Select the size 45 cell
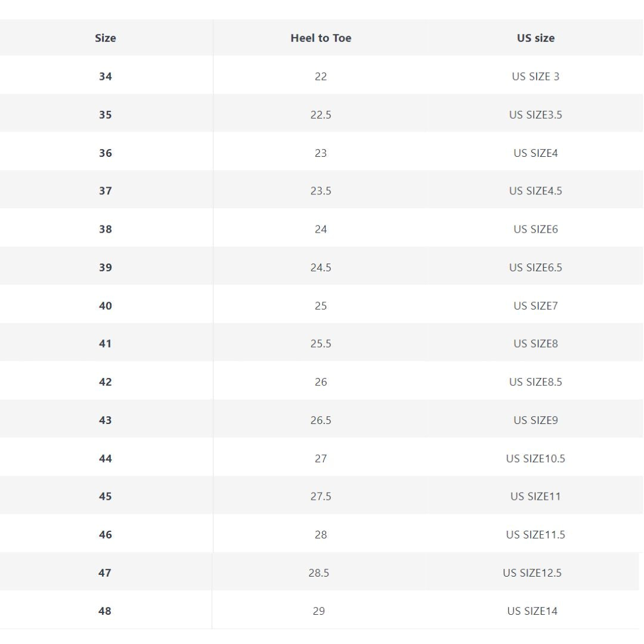This screenshot has height=644, width=644. coord(106,496)
